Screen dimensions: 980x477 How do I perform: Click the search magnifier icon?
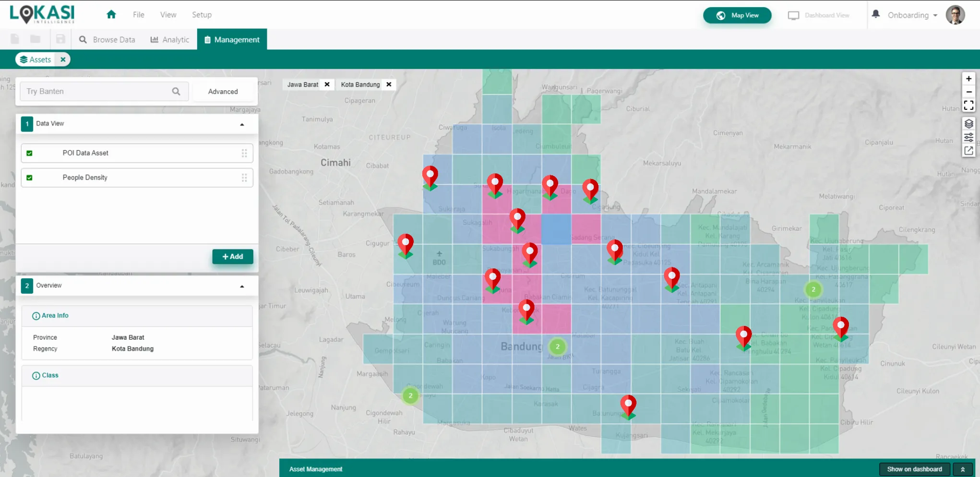click(x=176, y=91)
